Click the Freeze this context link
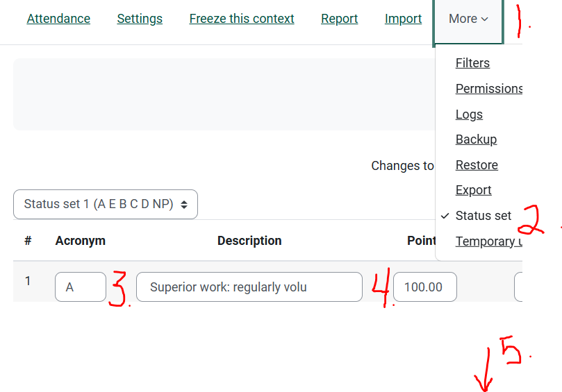 [x=242, y=19]
